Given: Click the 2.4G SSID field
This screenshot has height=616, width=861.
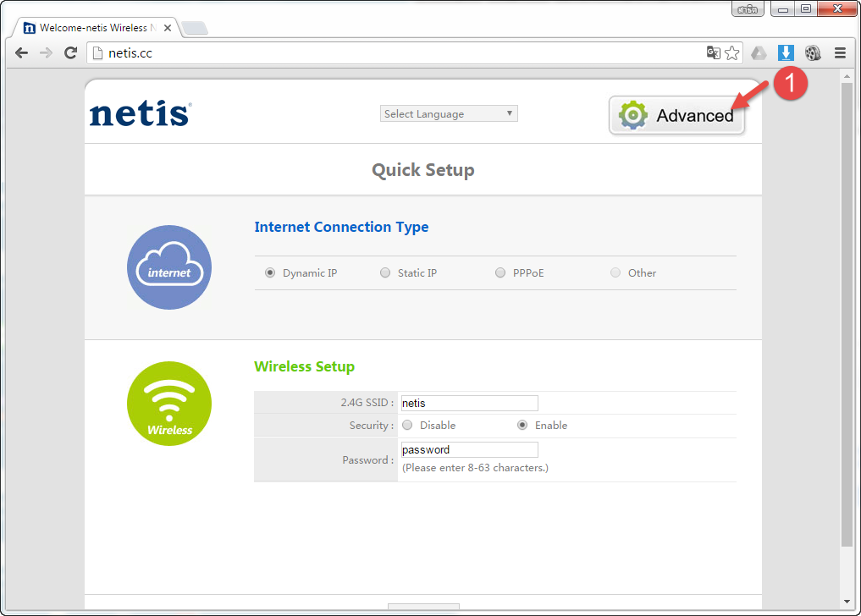Looking at the screenshot, I should (470, 403).
